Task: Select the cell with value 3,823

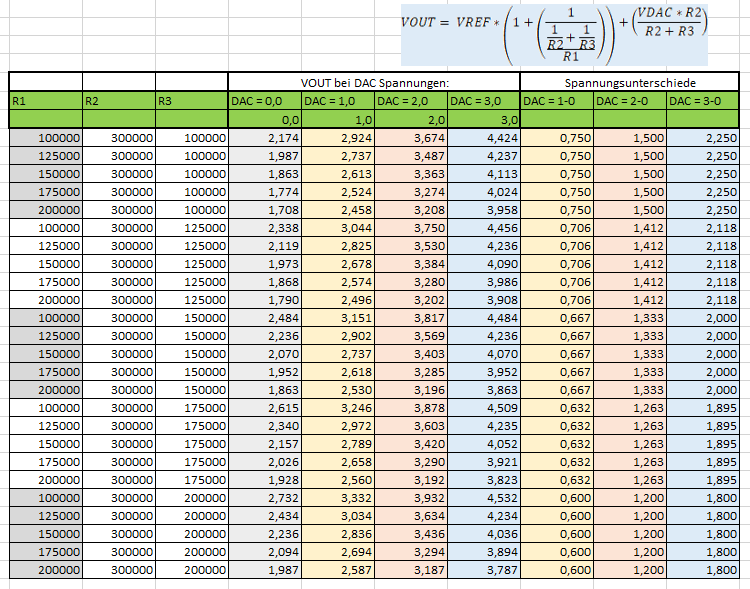Action: pyautogui.click(x=484, y=480)
